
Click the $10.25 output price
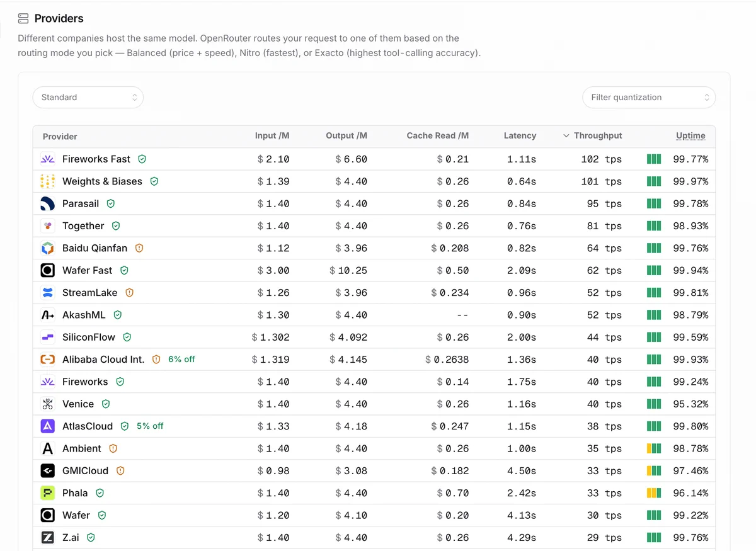348,271
